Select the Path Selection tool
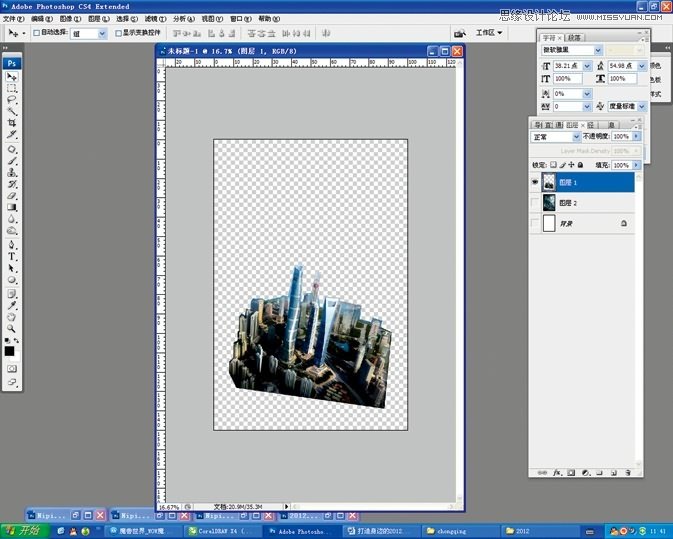Screen dimensions: 673x539 tap(12, 268)
